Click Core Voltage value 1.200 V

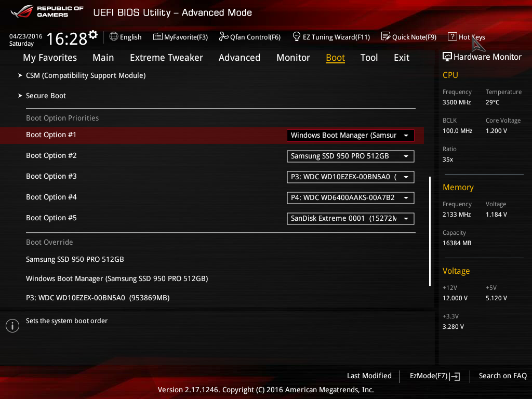tap(496, 130)
